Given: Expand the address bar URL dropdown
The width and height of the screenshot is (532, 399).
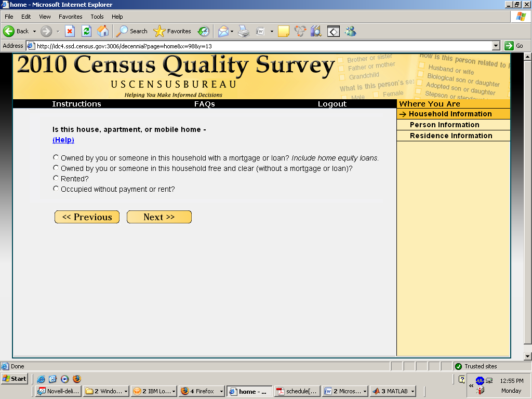Looking at the screenshot, I should pos(496,46).
